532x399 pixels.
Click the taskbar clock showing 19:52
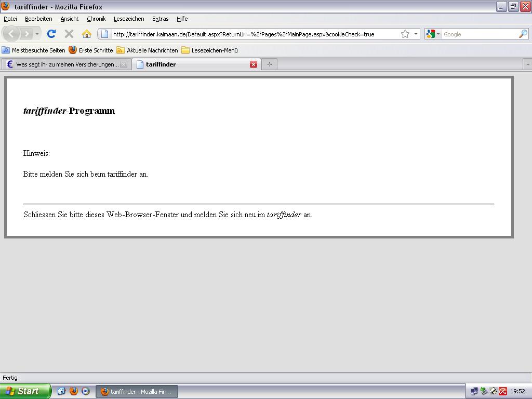(x=517, y=391)
